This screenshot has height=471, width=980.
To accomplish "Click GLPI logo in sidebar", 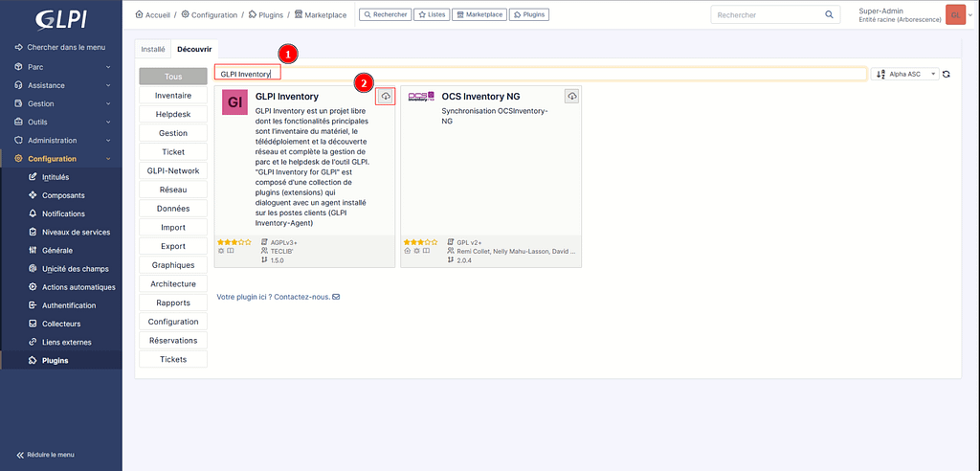I will [x=61, y=18].
